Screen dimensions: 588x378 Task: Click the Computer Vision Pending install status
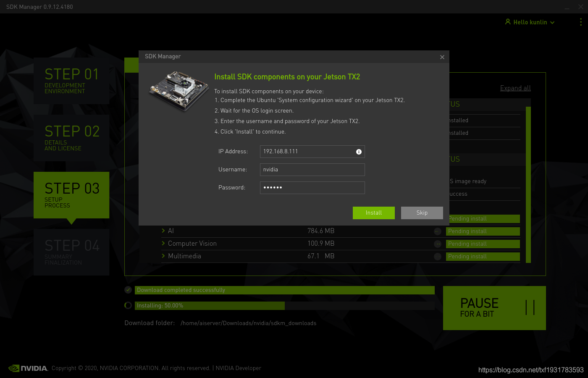click(483, 244)
